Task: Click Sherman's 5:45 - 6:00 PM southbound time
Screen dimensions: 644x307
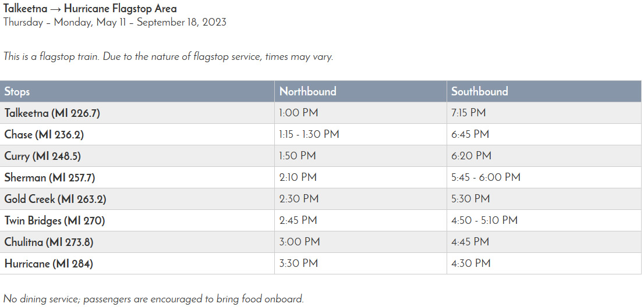Action: click(486, 177)
